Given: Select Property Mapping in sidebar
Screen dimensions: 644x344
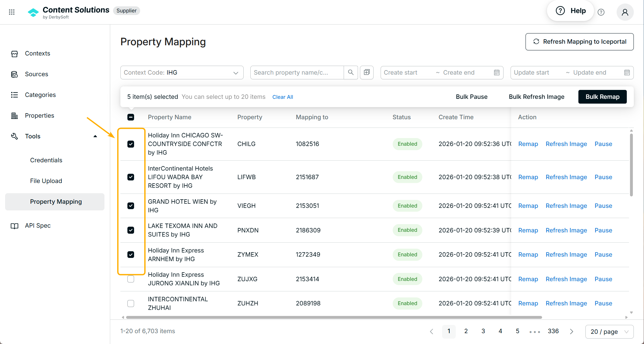Looking at the screenshot, I should click(55, 202).
